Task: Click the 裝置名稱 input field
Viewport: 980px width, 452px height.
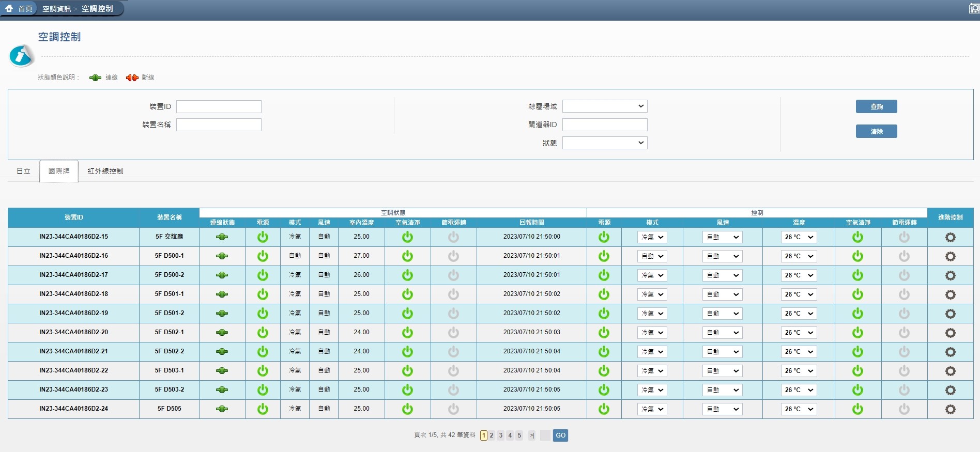Action: (x=219, y=124)
